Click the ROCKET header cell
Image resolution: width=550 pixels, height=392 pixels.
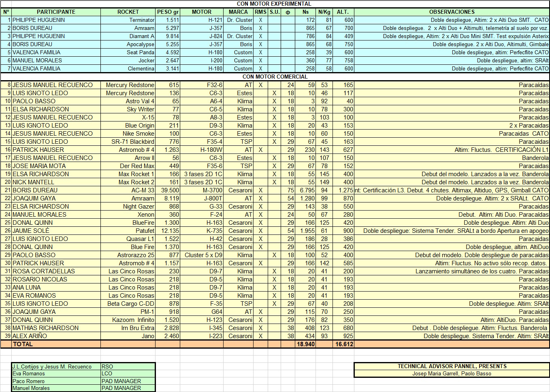(x=128, y=12)
